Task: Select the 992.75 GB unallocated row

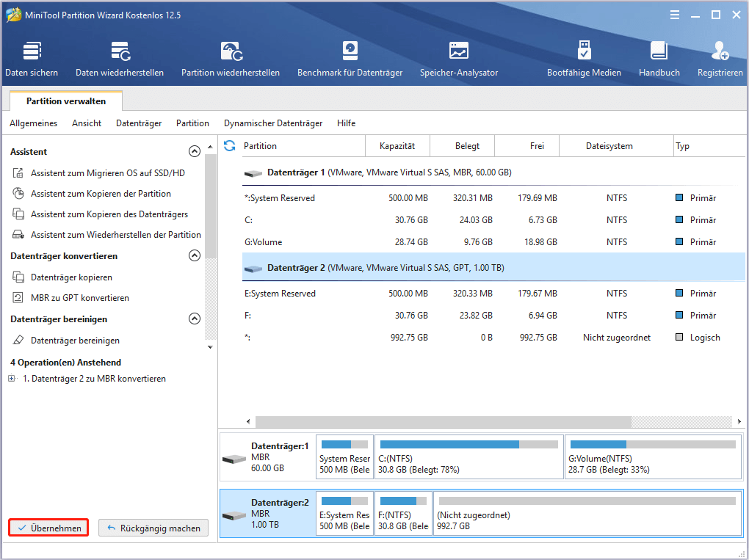Action: click(493, 337)
